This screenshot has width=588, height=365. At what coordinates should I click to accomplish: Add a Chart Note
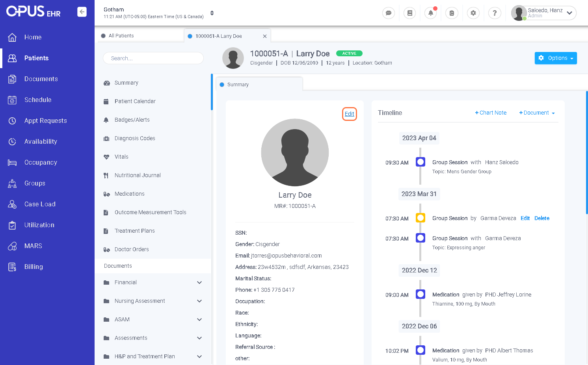(491, 113)
